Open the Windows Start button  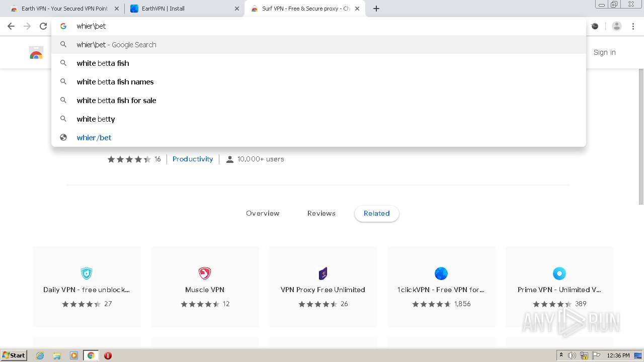click(x=14, y=355)
